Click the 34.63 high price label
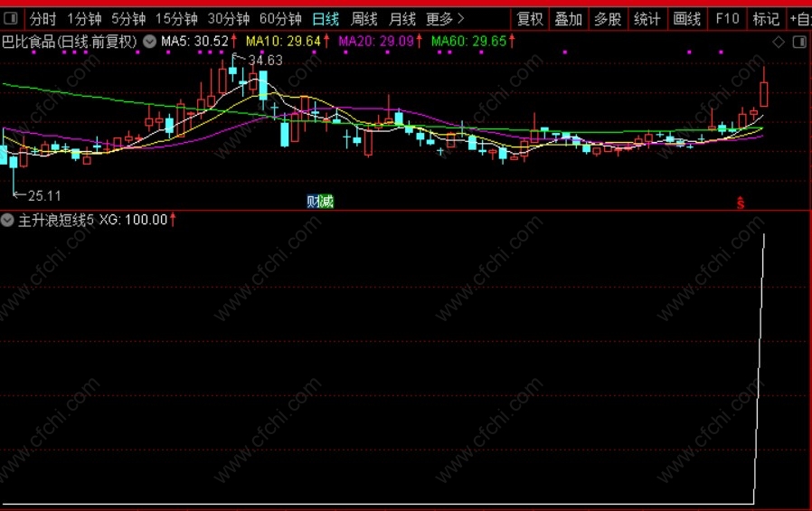812x511 pixels. tap(265, 61)
